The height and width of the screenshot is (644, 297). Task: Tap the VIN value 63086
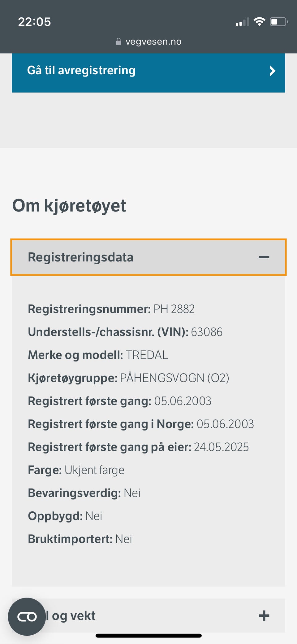coord(207,332)
